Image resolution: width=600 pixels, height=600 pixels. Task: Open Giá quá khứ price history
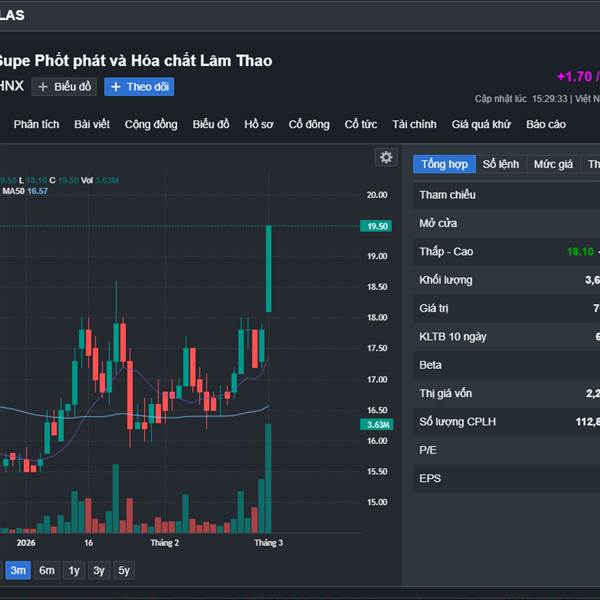pyautogui.click(x=481, y=124)
